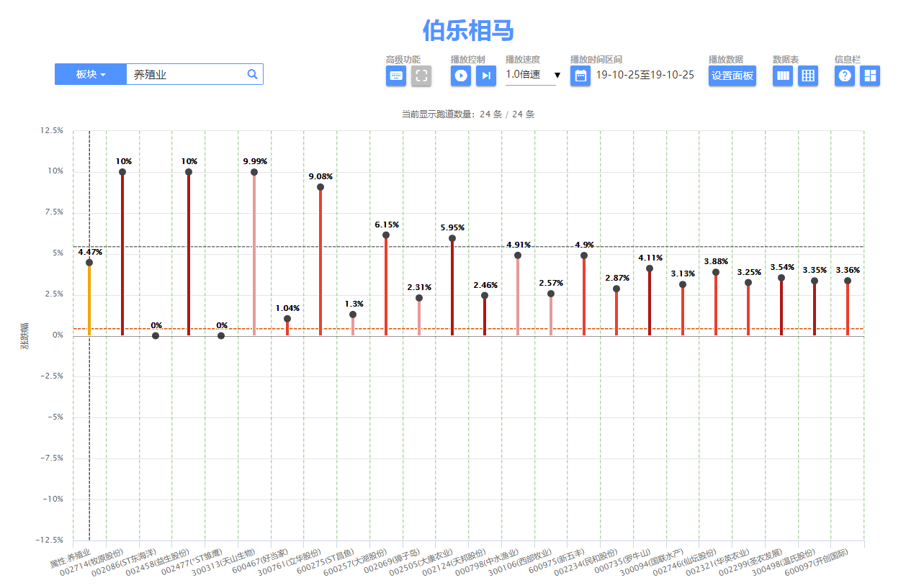Click the 伯乐相马 page title

pyautogui.click(x=467, y=31)
